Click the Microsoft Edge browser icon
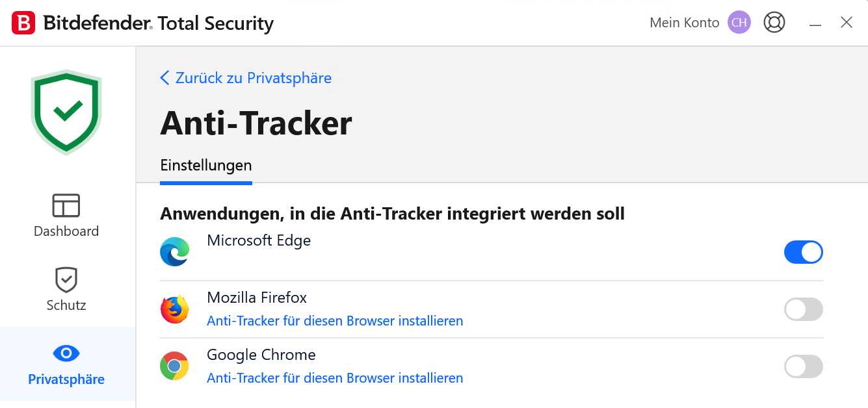The height and width of the screenshot is (408, 868). 174,251
